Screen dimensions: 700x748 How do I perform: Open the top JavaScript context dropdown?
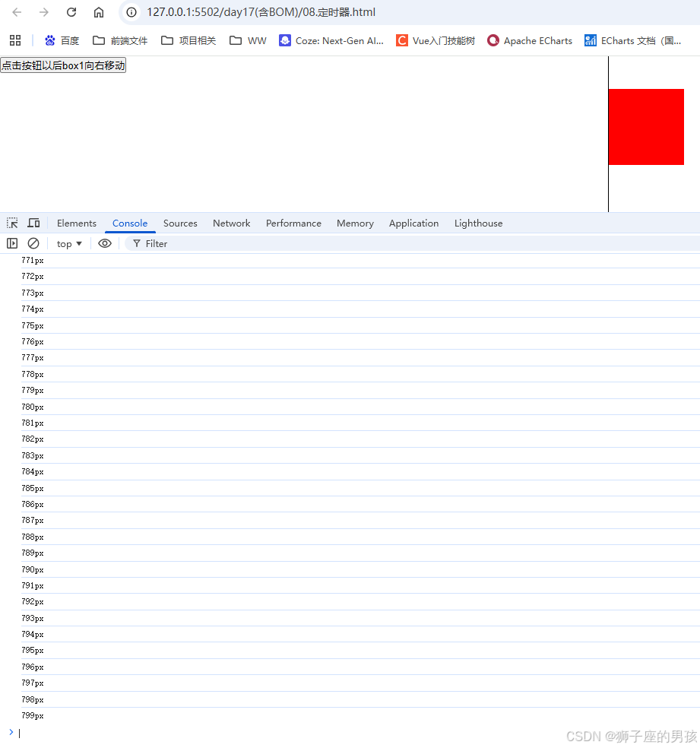click(69, 244)
